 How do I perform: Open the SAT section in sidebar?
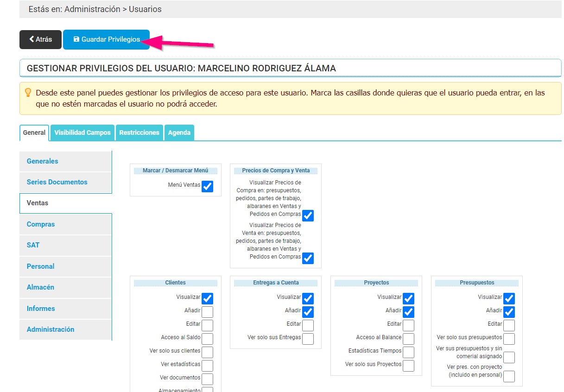click(x=33, y=245)
